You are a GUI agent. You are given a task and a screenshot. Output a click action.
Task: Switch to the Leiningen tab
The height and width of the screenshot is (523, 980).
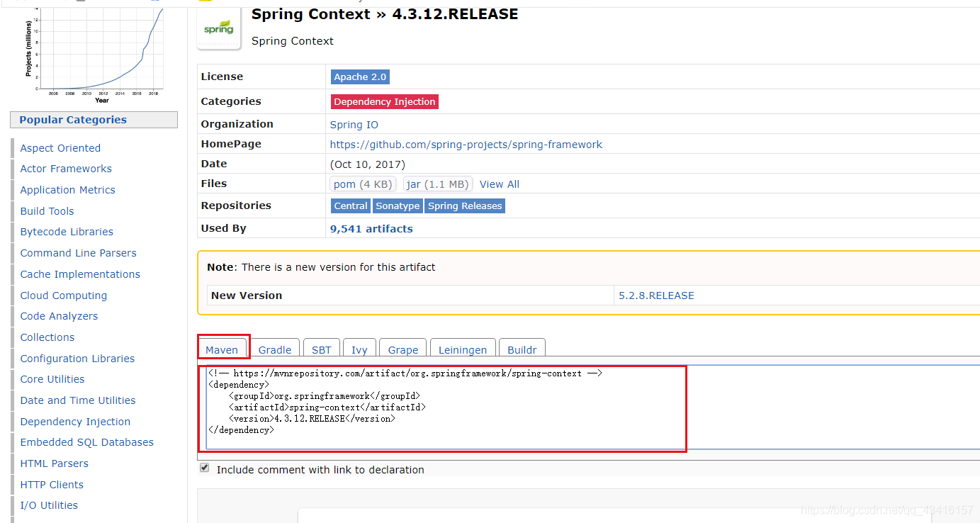[463, 349]
